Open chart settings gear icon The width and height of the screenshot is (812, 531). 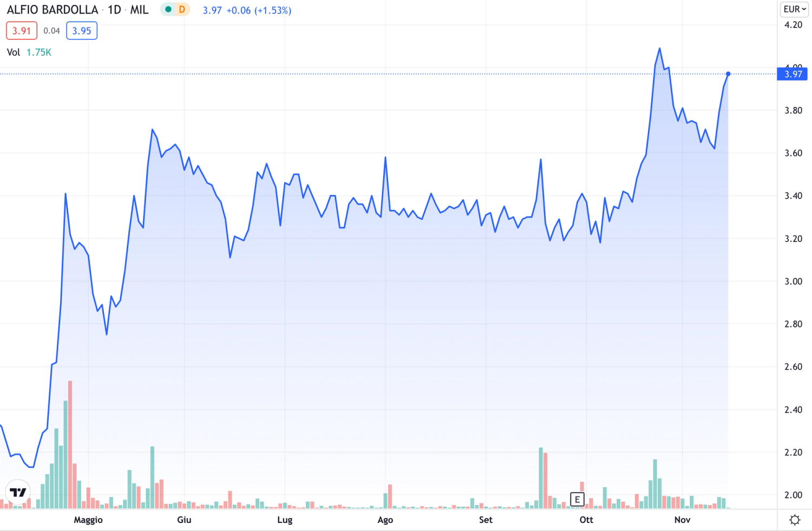(795, 520)
